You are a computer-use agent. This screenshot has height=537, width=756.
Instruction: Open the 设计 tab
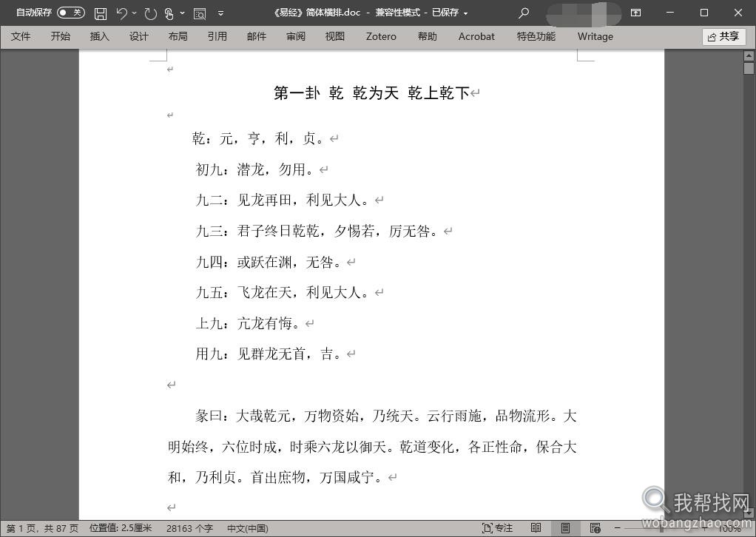[139, 37]
